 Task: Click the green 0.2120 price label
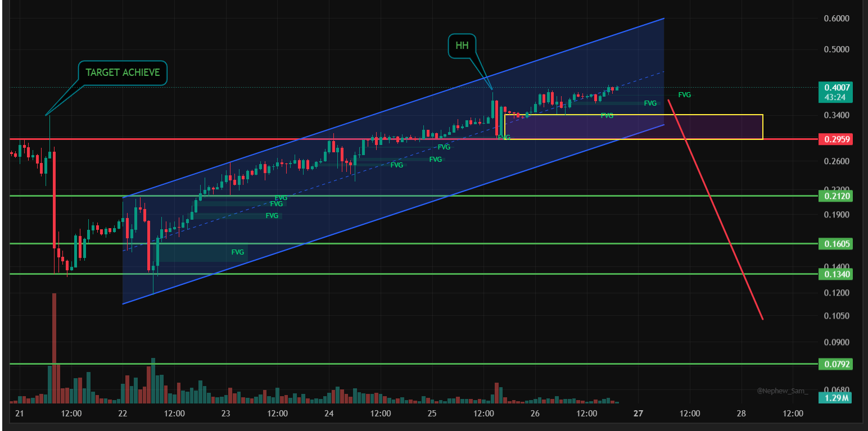click(x=836, y=196)
